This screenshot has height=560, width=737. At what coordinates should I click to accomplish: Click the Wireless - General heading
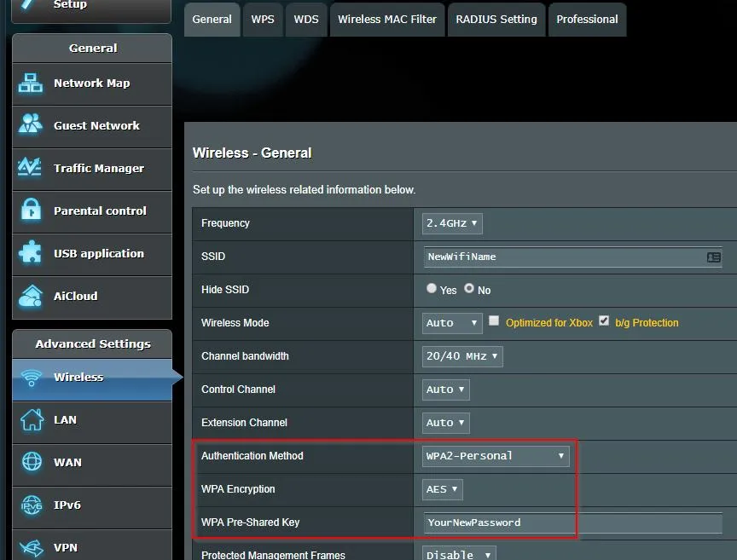252,153
